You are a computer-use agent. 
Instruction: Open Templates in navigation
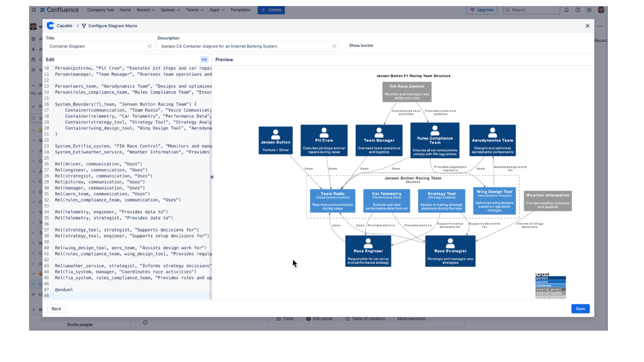click(x=240, y=10)
